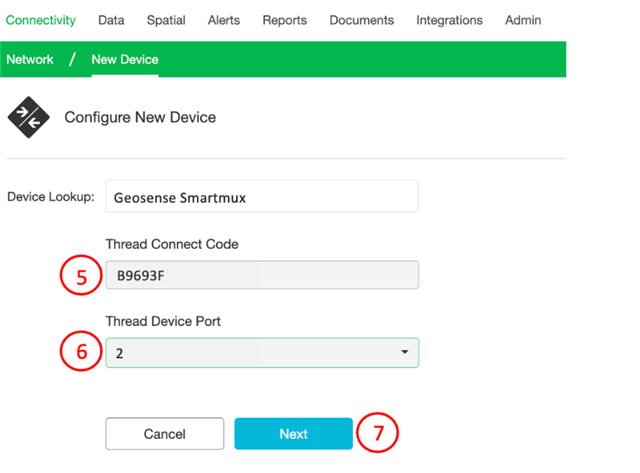The width and height of the screenshot is (640, 473).
Task: Open the Documents section
Action: coord(362,20)
